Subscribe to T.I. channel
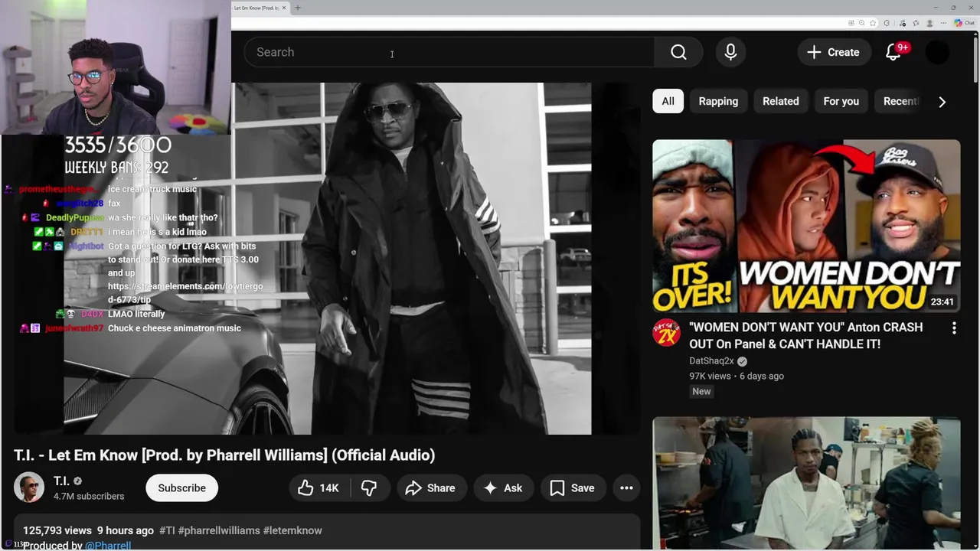Screen dimensions: 980x551 (x=181, y=488)
